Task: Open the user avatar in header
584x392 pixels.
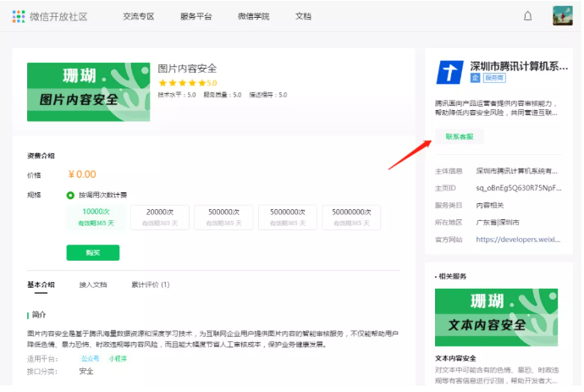Action: pyautogui.click(x=562, y=15)
